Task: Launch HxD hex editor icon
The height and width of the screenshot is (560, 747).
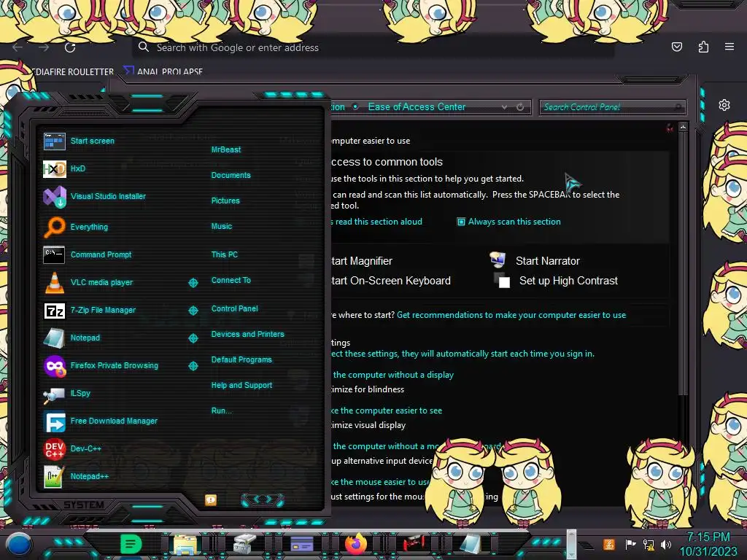Action: 54,168
